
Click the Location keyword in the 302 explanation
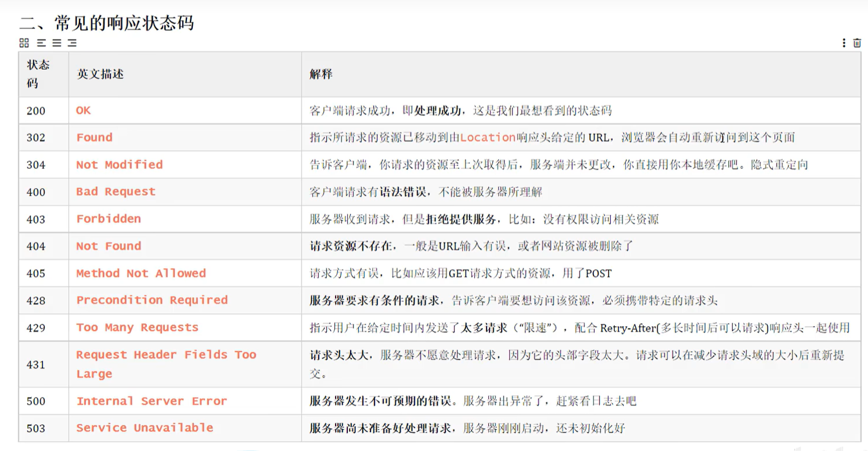(488, 138)
